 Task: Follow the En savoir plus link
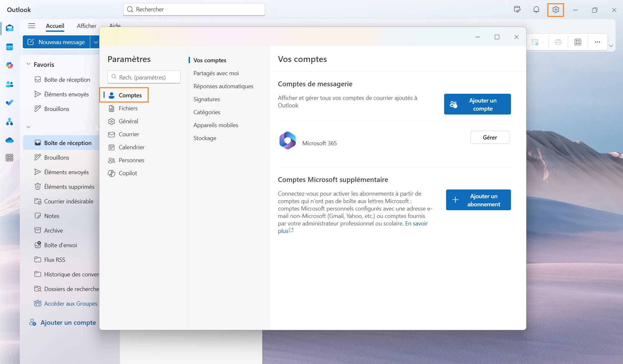(416, 224)
